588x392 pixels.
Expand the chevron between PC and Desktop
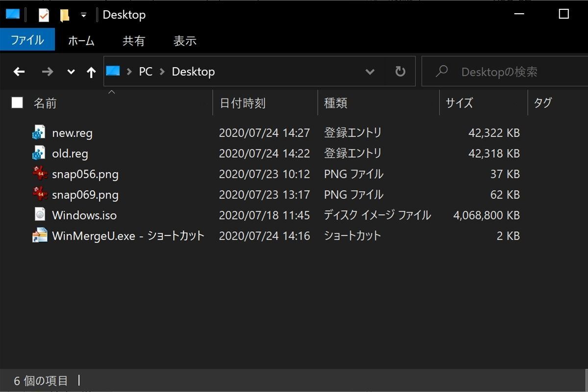point(162,72)
